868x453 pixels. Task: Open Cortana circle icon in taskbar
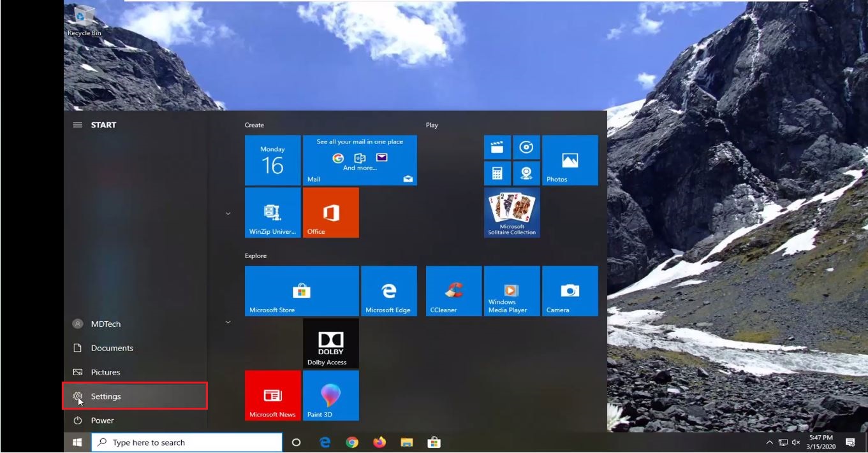click(296, 442)
